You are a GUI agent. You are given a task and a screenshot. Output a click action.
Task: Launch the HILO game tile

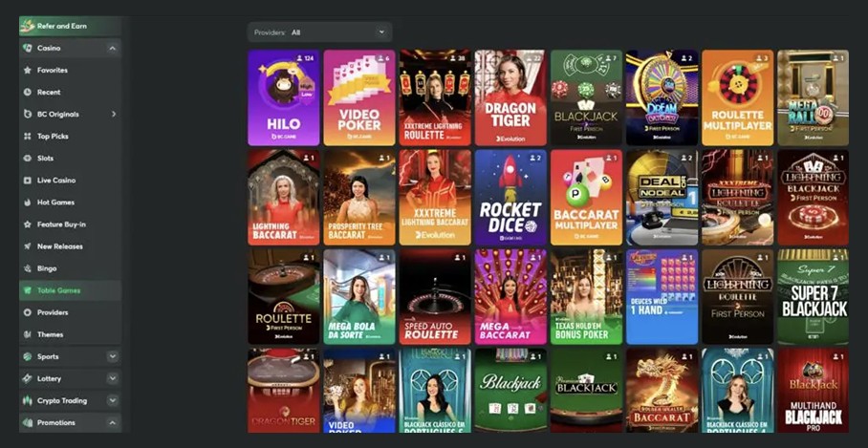(x=283, y=97)
